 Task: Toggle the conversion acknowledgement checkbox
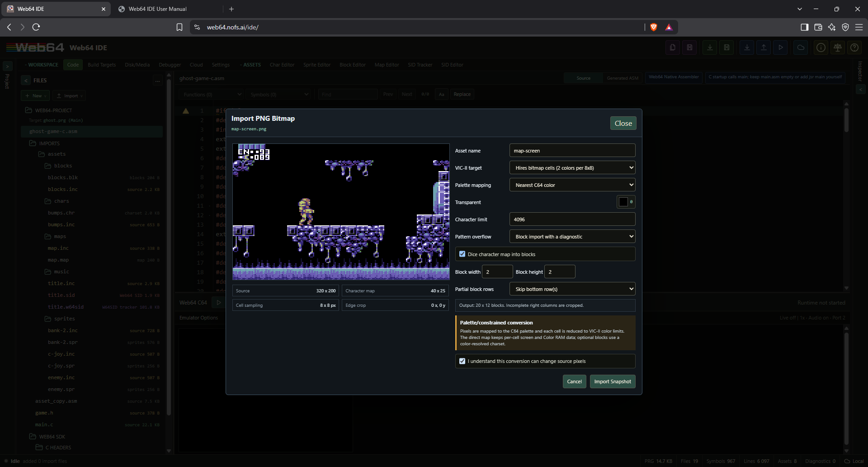(x=462, y=361)
